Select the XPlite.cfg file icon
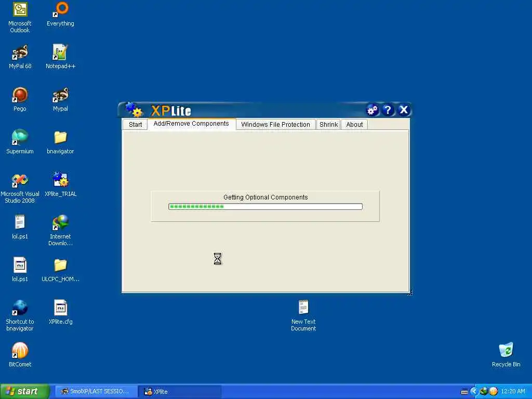 pyautogui.click(x=60, y=312)
